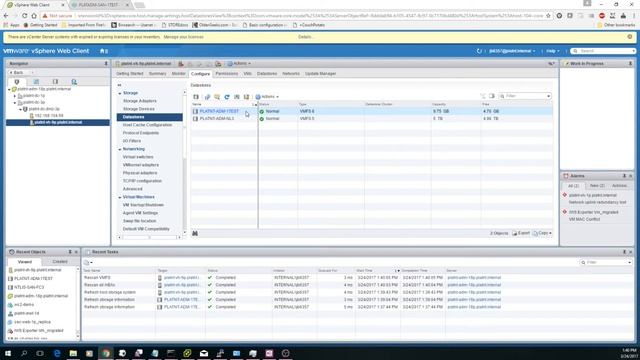Screen dimensions: 640x360
Task: Select Networking navigator tab icon
Action: pyautogui.click(x=74, y=82)
